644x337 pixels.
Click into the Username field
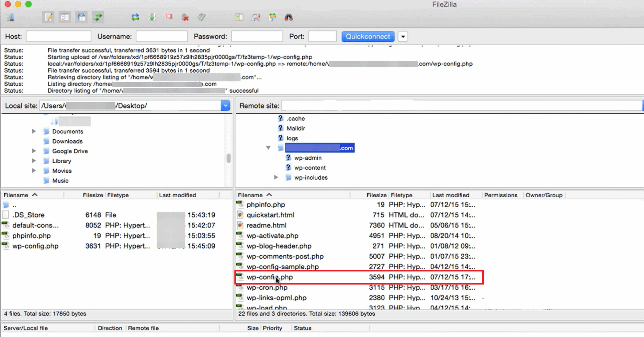(162, 37)
